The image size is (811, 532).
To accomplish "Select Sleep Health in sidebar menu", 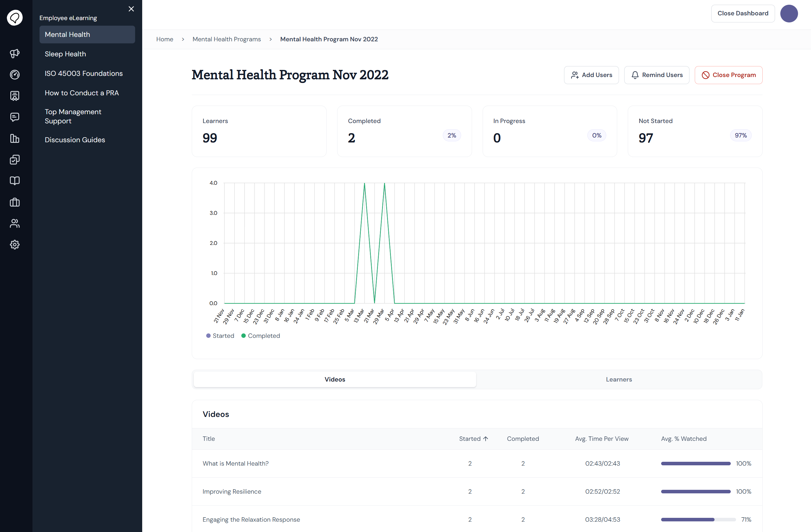I will 87,54.
